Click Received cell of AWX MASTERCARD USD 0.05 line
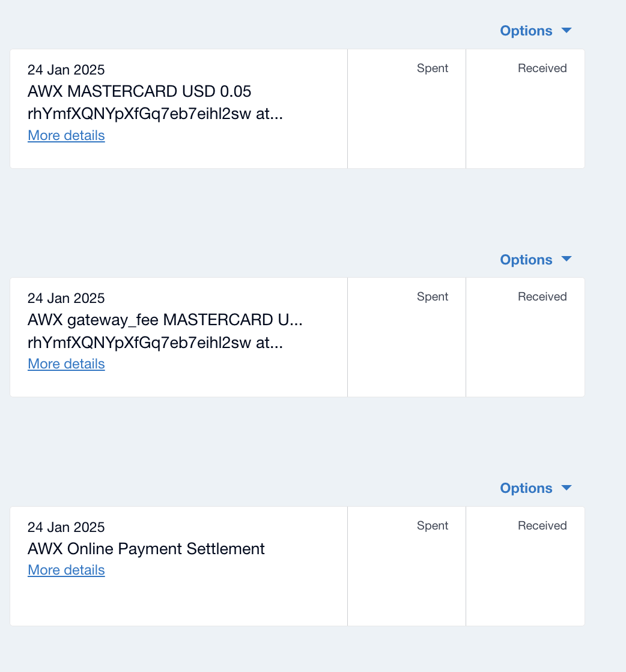626x672 pixels. point(525,109)
